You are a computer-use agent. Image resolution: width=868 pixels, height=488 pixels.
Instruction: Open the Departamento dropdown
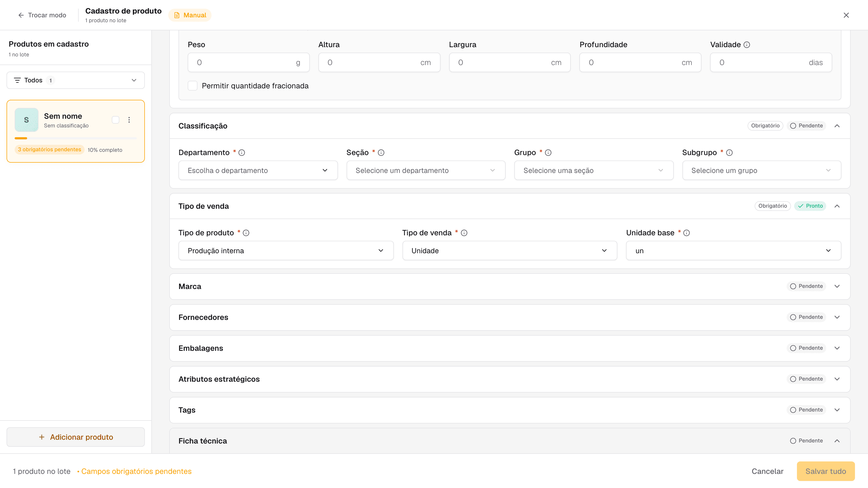pyautogui.click(x=258, y=171)
